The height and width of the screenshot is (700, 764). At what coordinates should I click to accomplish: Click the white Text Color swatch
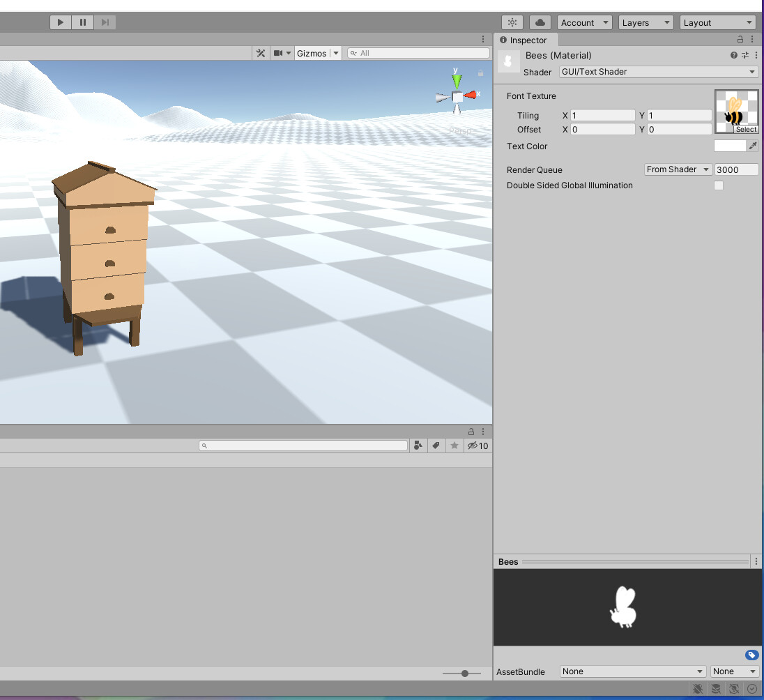[x=728, y=145]
